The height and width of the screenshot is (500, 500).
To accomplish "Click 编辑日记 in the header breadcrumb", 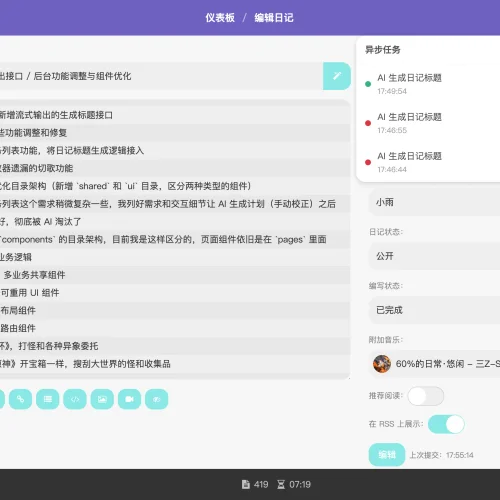I will (x=274, y=18).
